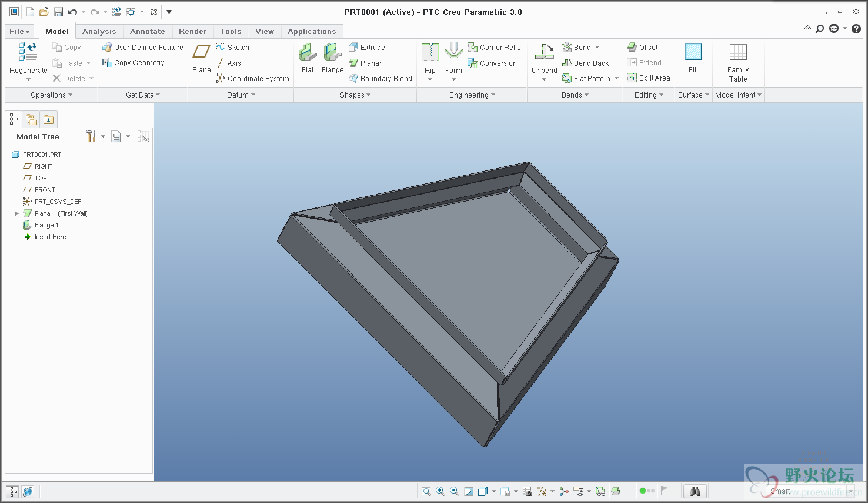Save the model with the floppy disk icon
The height and width of the screenshot is (503, 868).
coord(58,12)
